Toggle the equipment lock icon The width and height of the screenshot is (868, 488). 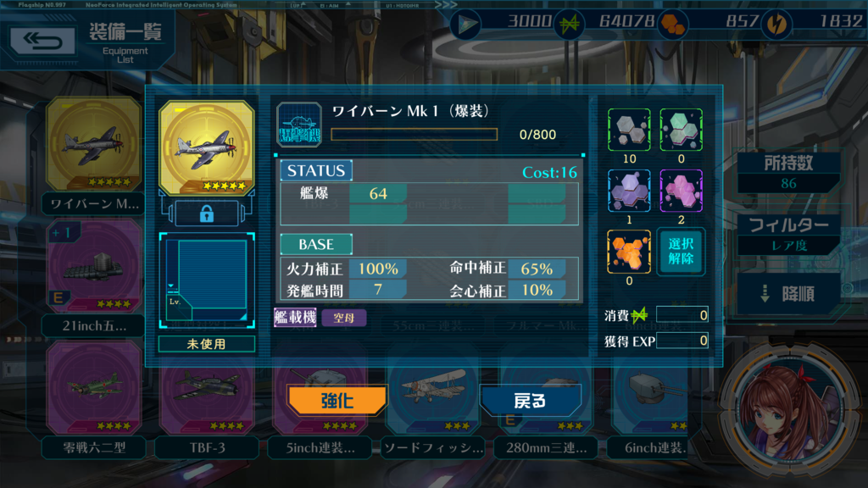click(x=207, y=213)
